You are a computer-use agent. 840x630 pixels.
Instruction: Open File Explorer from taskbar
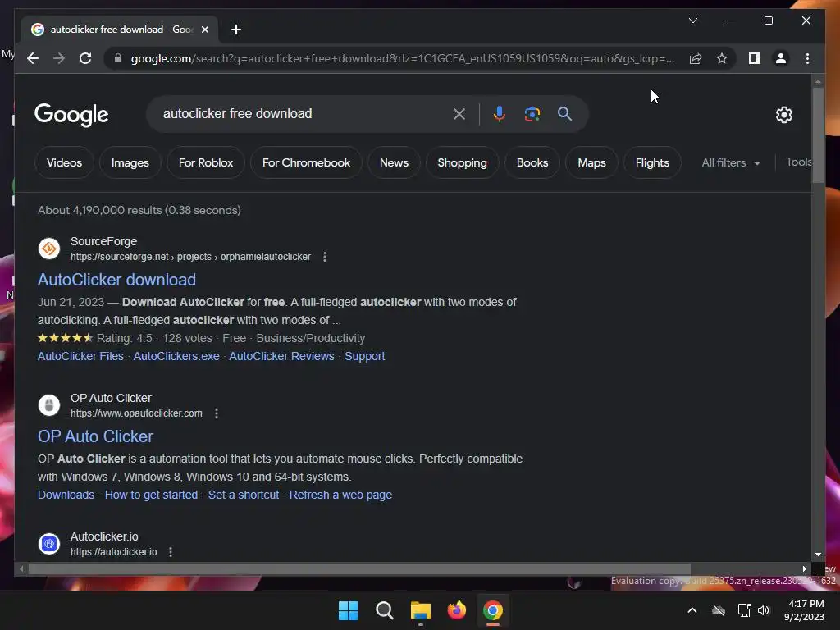[x=421, y=610]
